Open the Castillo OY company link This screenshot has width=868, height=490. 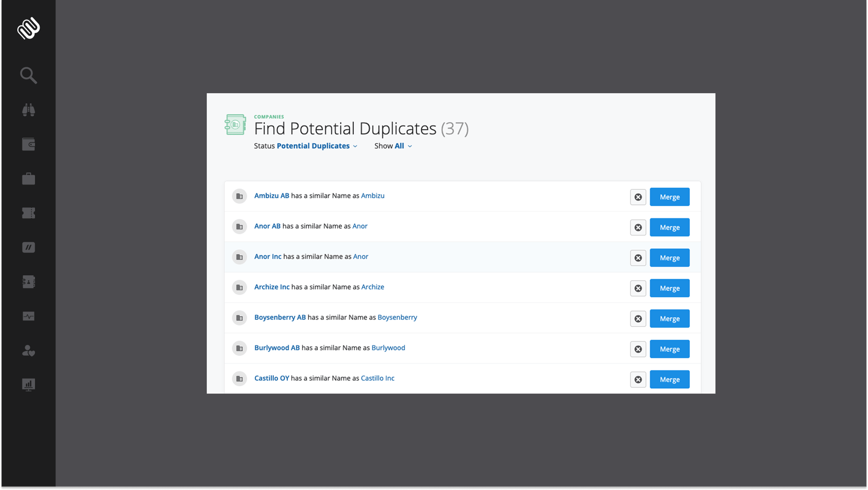(272, 378)
